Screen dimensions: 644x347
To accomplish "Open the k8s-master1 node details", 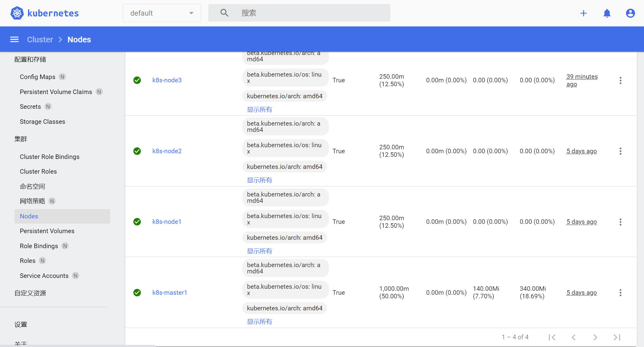I will [x=170, y=293].
